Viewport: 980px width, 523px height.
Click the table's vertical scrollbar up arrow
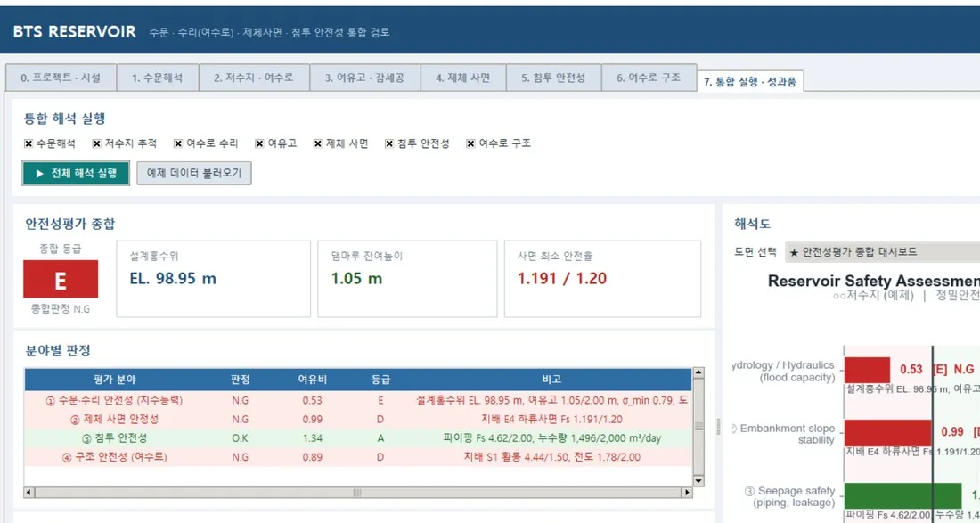698,373
